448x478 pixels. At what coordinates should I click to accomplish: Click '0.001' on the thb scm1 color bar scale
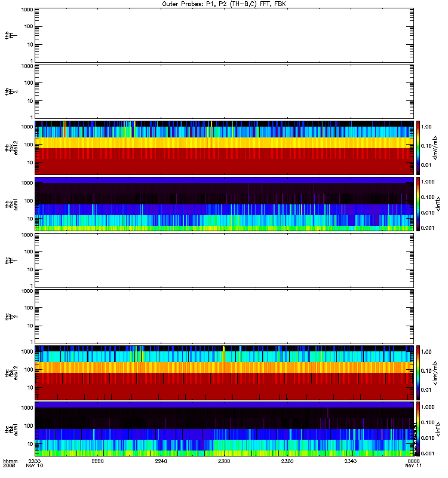428,228
